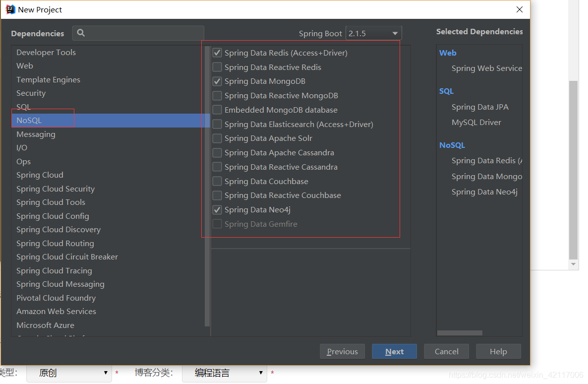
Task: Open the 编程语言 blog category dropdown
Action: point(225,373)
